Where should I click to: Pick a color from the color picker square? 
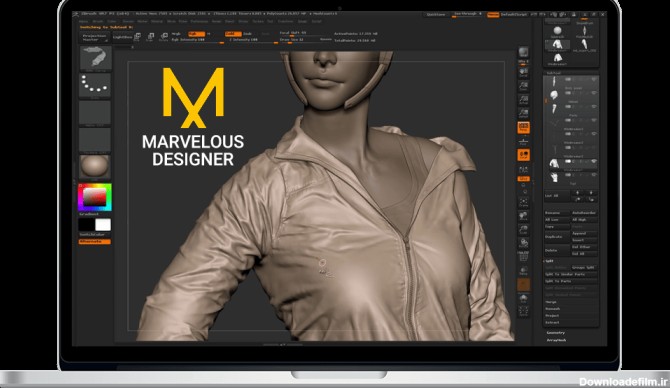point(94,197)
